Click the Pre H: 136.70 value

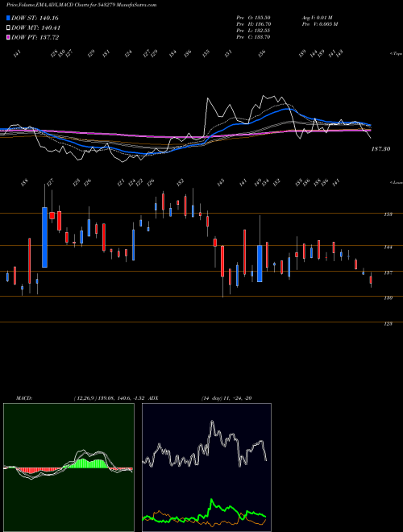(253, 24)
